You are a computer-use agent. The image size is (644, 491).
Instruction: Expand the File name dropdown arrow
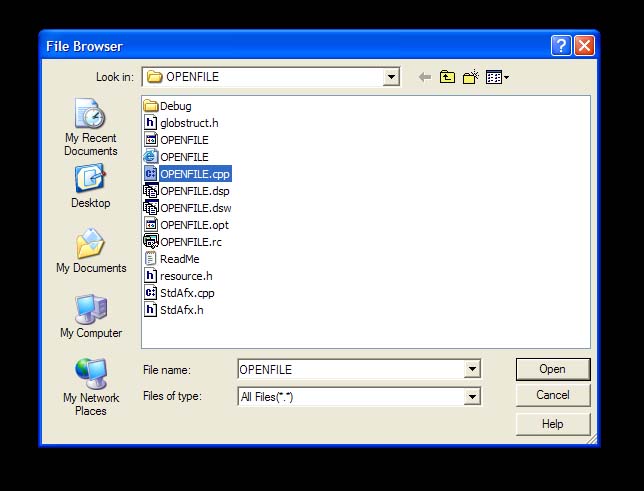click(472, 370)
